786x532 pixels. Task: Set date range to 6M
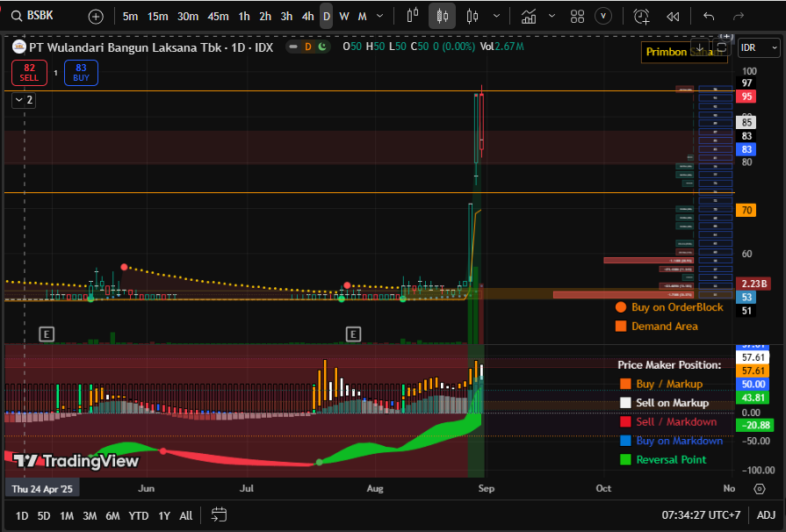[x=112, y=515]
